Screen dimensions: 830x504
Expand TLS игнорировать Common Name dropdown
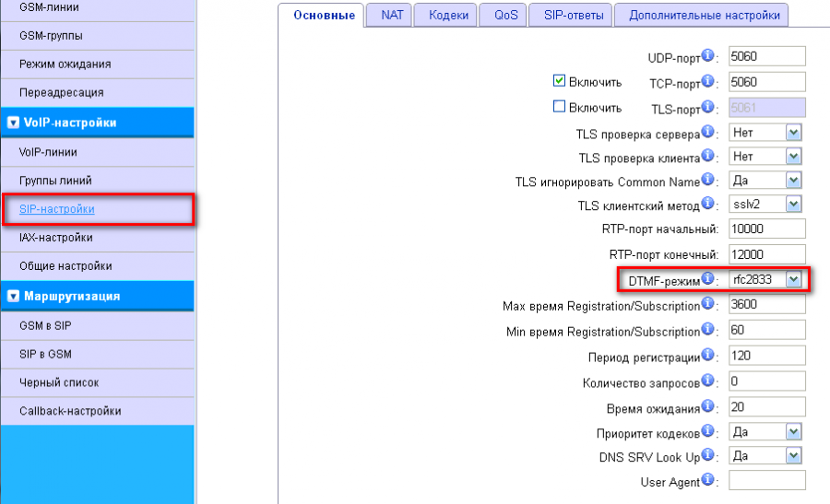click(x=792, y=181)
